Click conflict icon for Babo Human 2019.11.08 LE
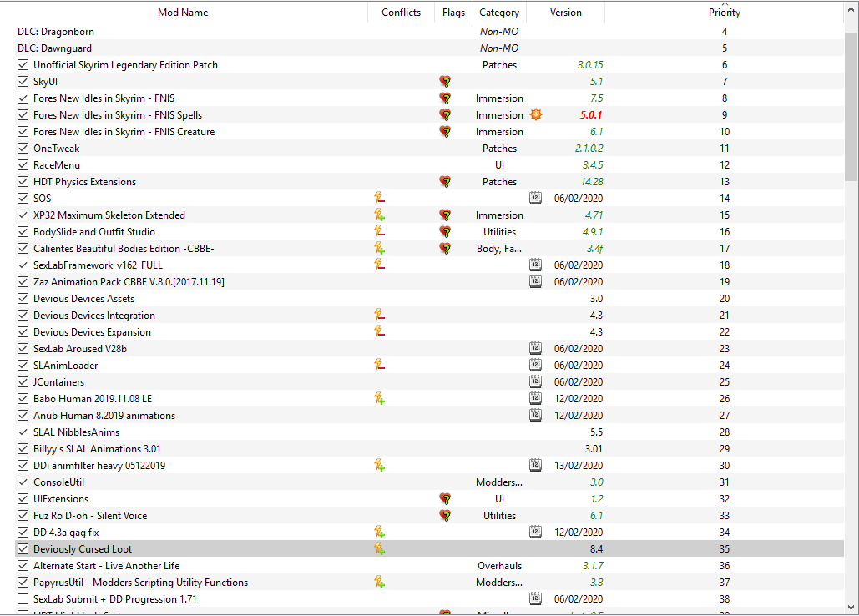The height and width of the screenshot is (616, 859). coord(379,399)
